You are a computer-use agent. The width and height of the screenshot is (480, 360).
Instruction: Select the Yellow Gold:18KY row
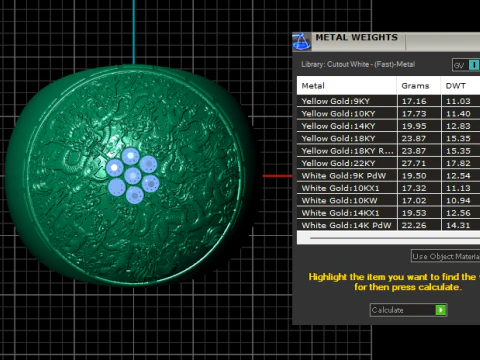tap(388, 138)
